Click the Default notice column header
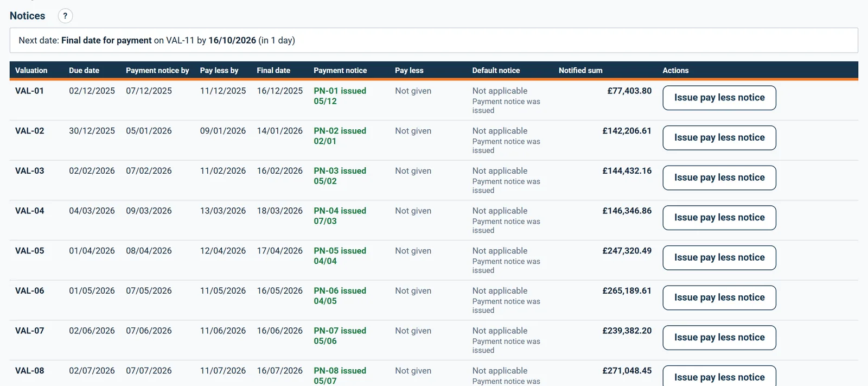The width and height of the screenshot is (868, 386). [x=496, y=71]
